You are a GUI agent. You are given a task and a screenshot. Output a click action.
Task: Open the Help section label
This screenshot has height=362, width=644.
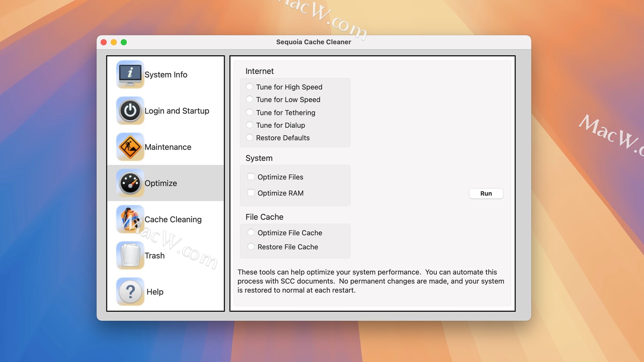coord(155,292)
